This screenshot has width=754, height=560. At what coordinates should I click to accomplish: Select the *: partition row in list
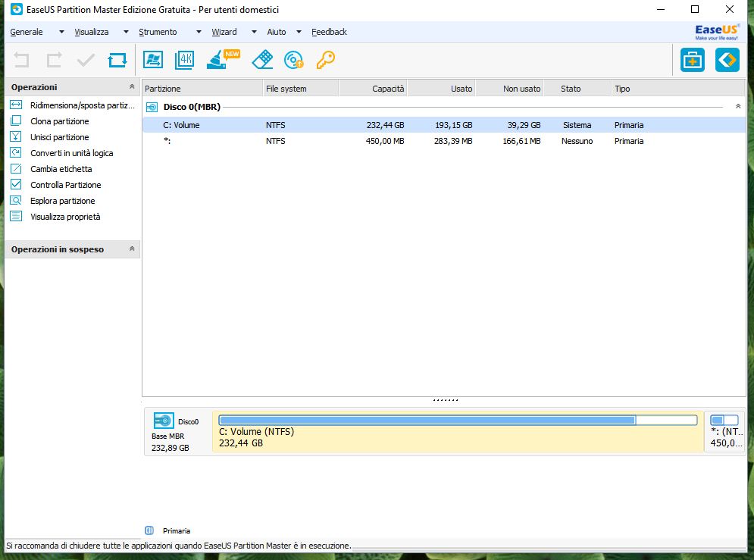pyautogui.click(x=444, y=141)
